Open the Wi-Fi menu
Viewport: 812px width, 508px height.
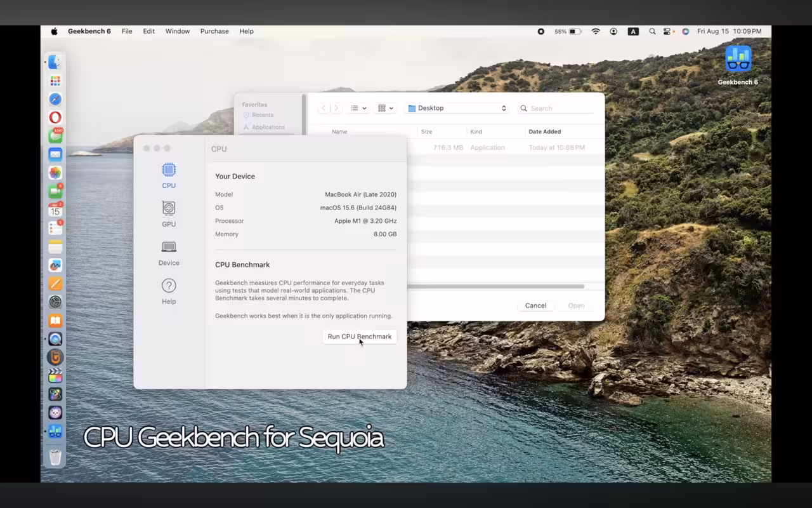point(596,31)
